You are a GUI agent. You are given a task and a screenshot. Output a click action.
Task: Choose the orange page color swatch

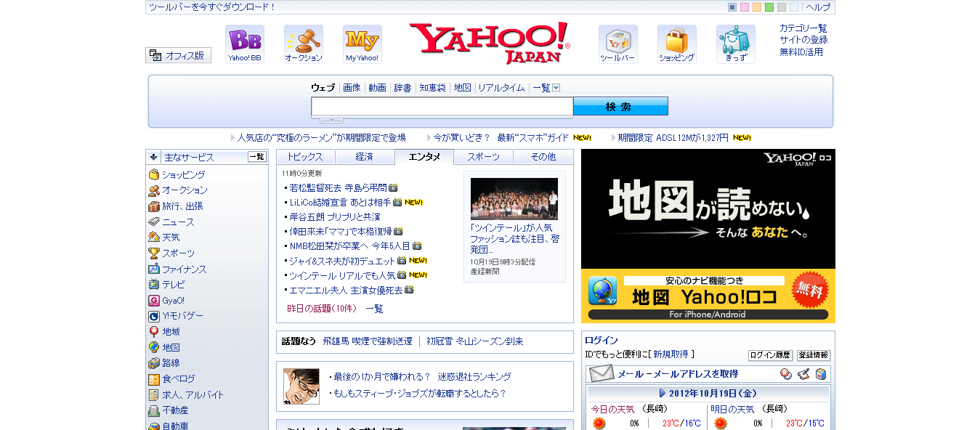tap(757, 7)
